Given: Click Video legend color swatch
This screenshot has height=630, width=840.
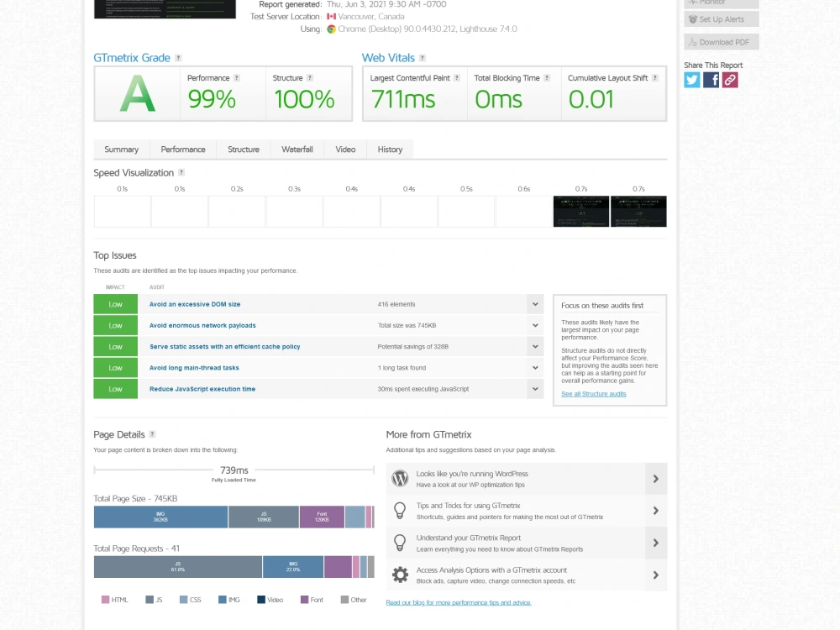Looking at the screenshot, I should [261, 600].
